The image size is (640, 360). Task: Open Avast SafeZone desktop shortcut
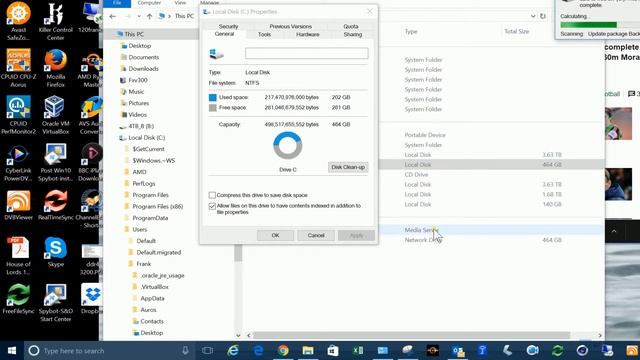(x=18, y=20)
